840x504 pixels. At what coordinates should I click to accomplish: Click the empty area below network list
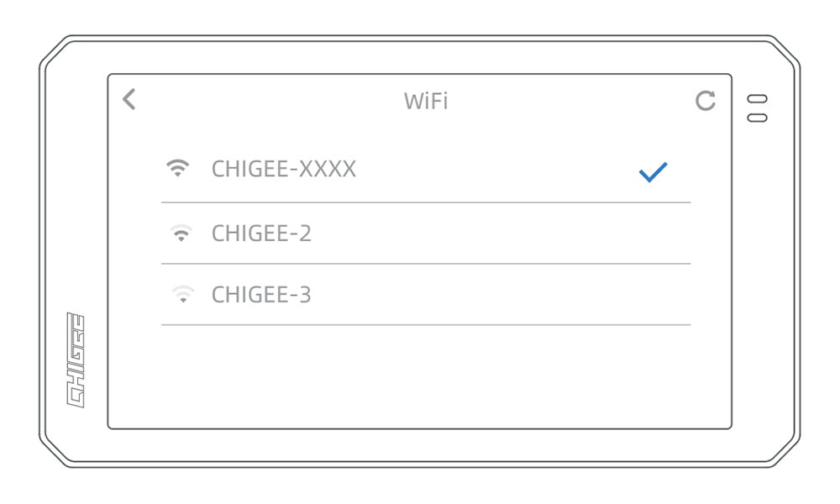[x=420, y=378]
